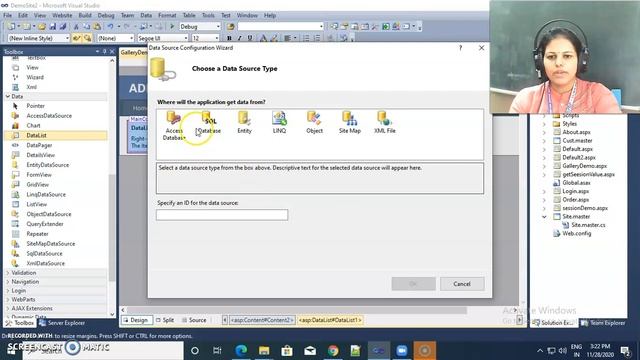The width and height of the screenshot is (640, 360).
Task: Expand the WebParts toolbox section
Action: click(x=8, y=299)
